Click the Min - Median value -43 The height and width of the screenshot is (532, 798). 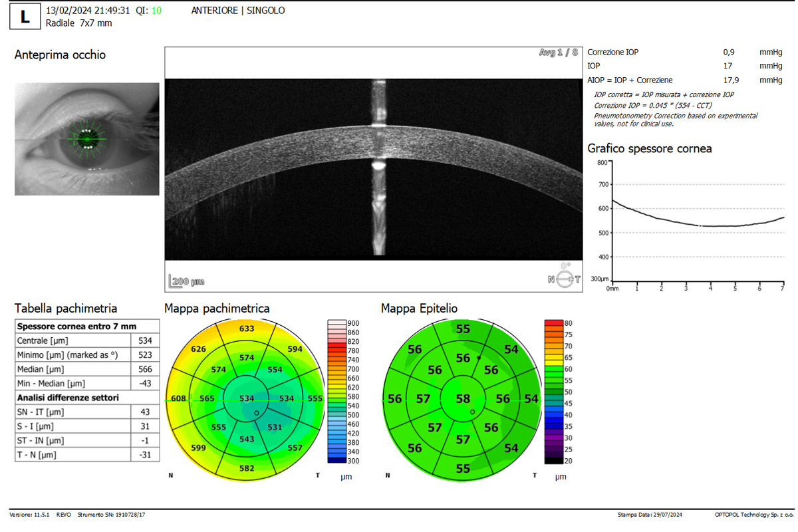[x=145, y=384]
